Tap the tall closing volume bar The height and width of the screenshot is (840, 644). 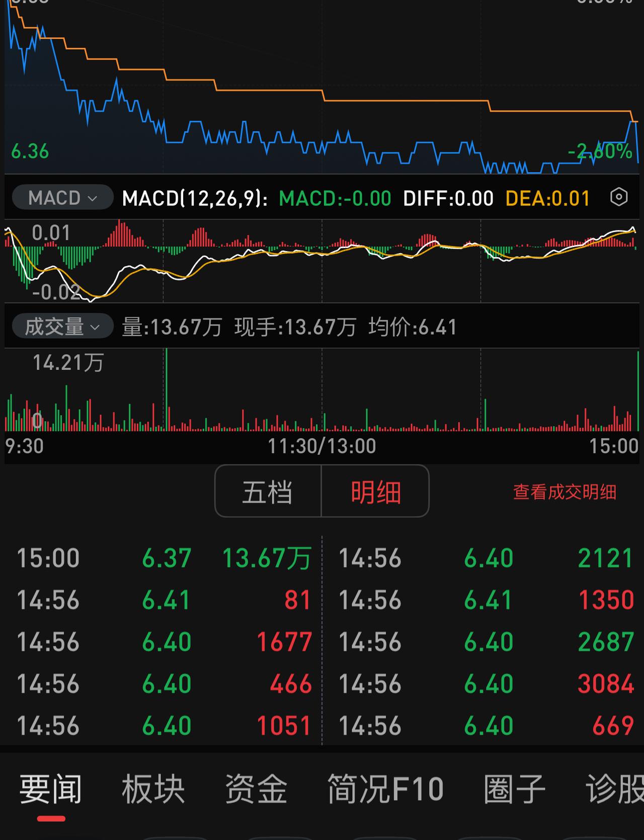[638, 391]
